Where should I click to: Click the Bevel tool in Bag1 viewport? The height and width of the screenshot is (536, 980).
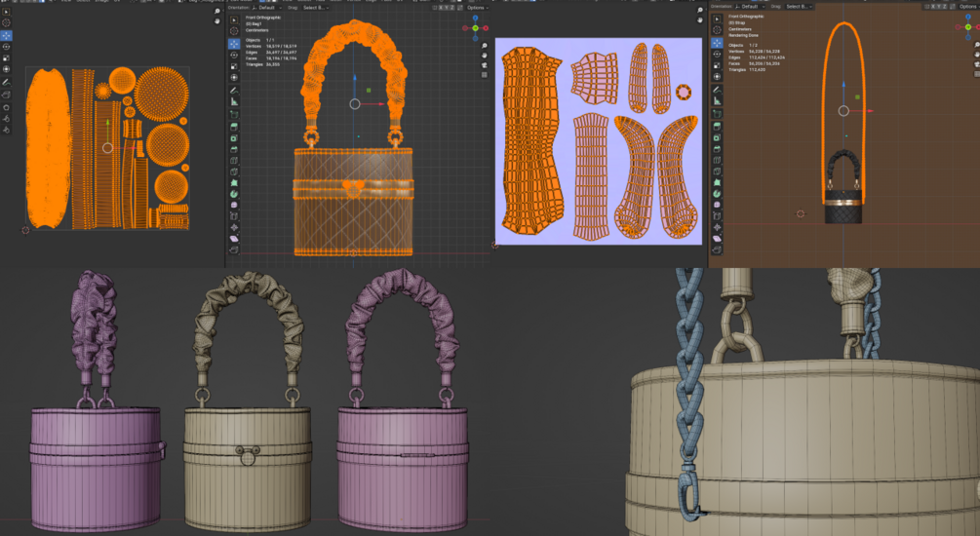pyautogui.click(x=234, y=149)
